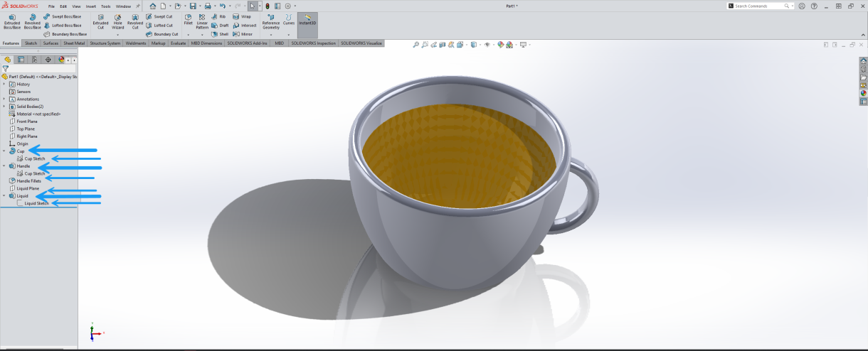Open the Help question mark button
This screenshot has height=351, width=868.
point(814,6)
